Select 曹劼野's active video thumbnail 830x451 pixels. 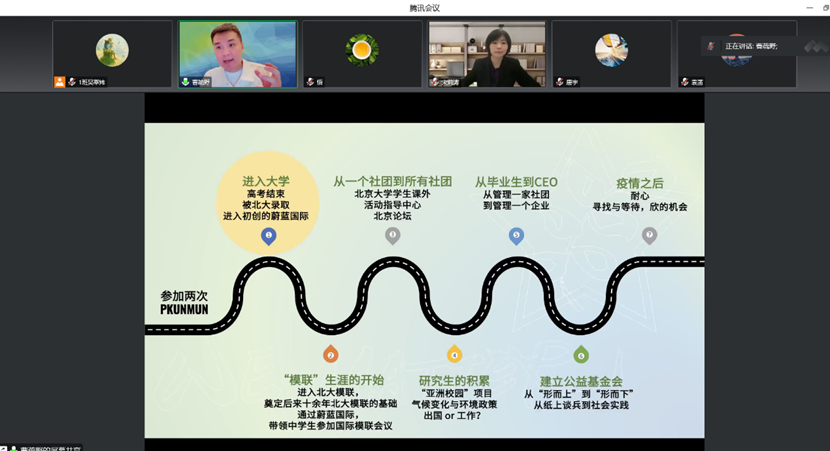click(x=237, y=50)
